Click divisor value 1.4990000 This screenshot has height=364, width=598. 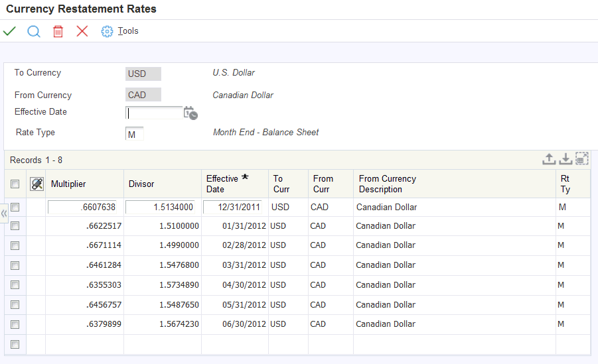179,245
